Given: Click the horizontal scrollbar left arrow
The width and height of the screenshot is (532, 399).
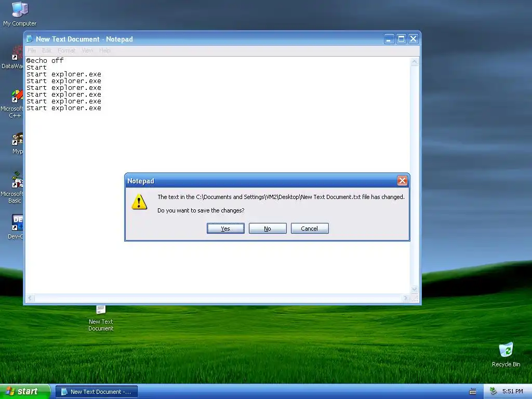Looking at the screenshot, I should pyautogui.click(x=30, y=298).
